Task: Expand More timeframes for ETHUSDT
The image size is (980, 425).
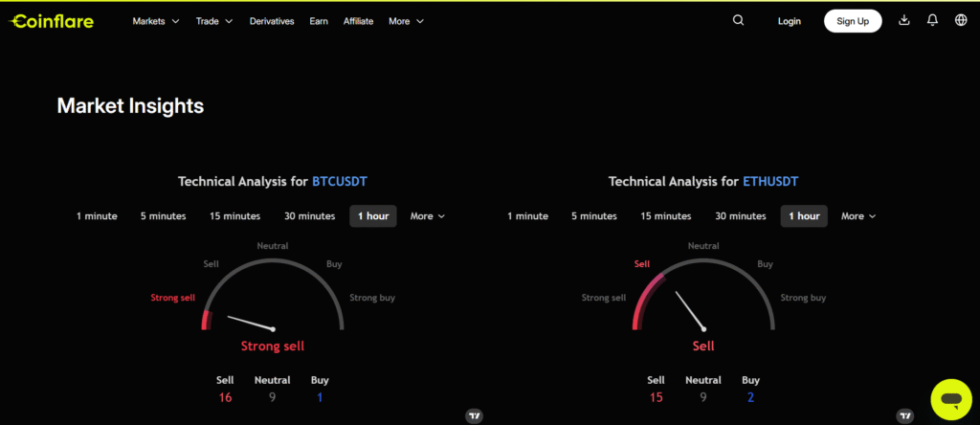Action: click(x=857, y=216)
